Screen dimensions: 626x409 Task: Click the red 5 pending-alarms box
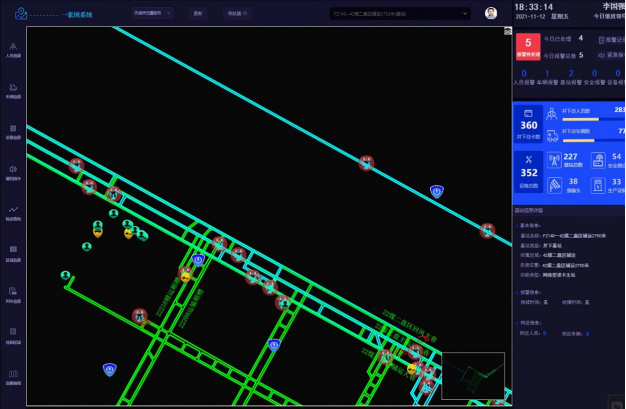tap(528, 47)
